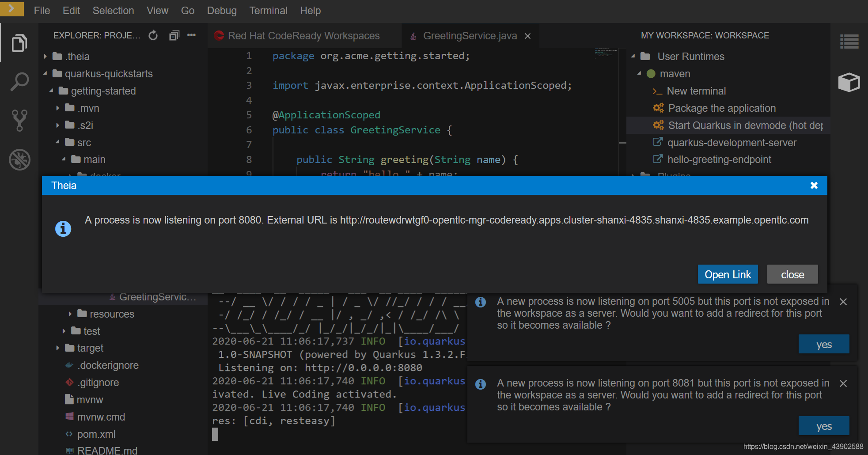Open the Selection menu
The width and height of the screenshot is (868, 455).
pyautogui.click(x=113, y=11)
